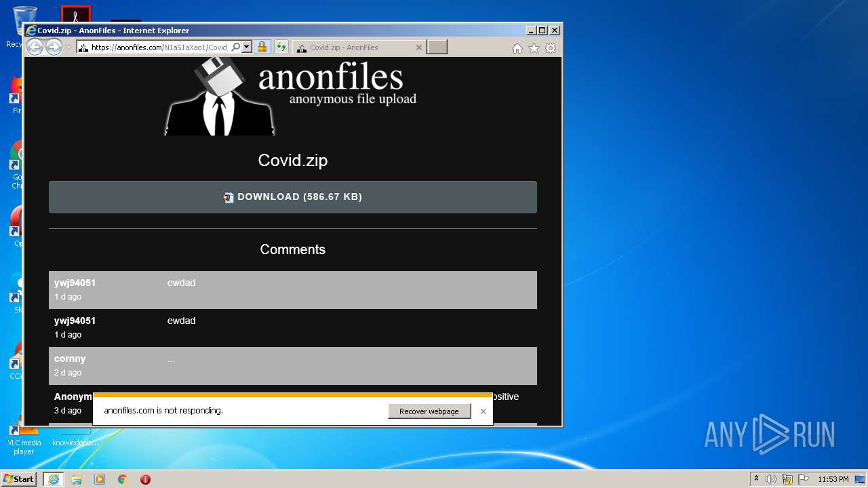Screen dimensions: 868x488
Task: Dismiss the not responding notification bar
Action: pyautogui.click(x=484, y=411)
